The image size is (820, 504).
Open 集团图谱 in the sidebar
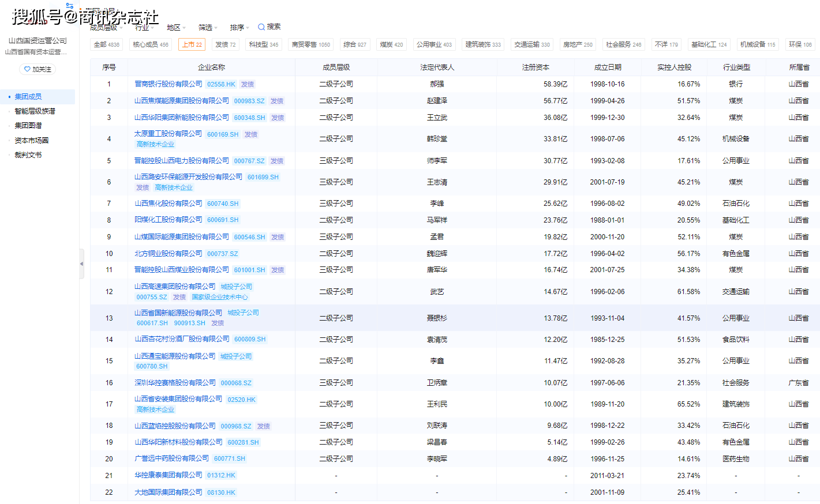(28, 125)
